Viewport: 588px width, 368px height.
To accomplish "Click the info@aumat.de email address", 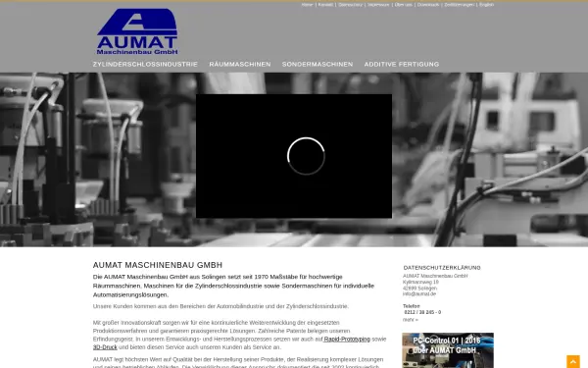I will (419, 294).
